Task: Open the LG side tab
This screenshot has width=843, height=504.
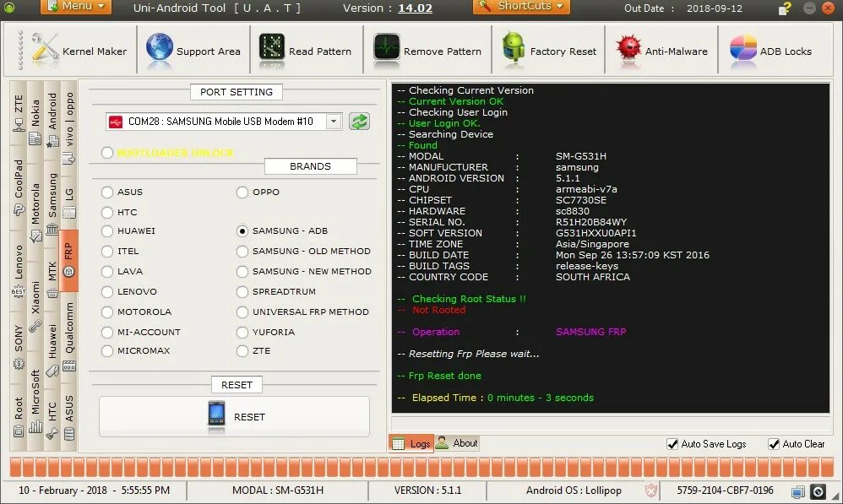Action: coord(69,203)
